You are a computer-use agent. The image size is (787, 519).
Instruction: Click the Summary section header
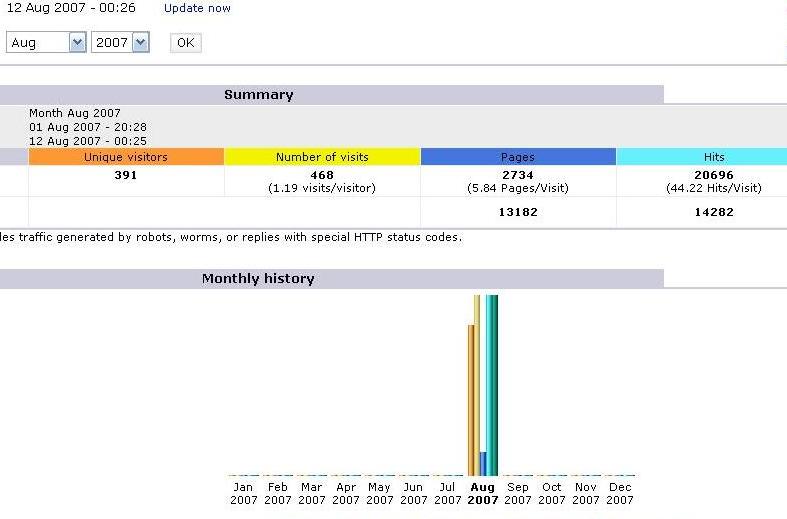(258, 95)
